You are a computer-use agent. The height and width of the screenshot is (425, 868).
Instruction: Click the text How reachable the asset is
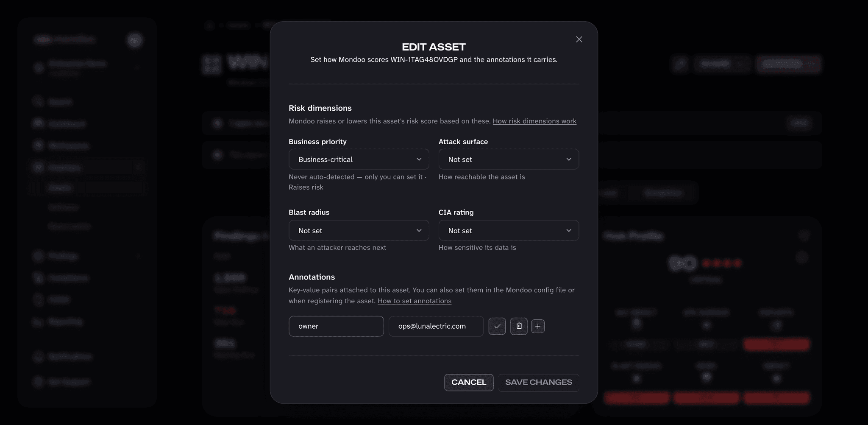(x=482, y=177)
